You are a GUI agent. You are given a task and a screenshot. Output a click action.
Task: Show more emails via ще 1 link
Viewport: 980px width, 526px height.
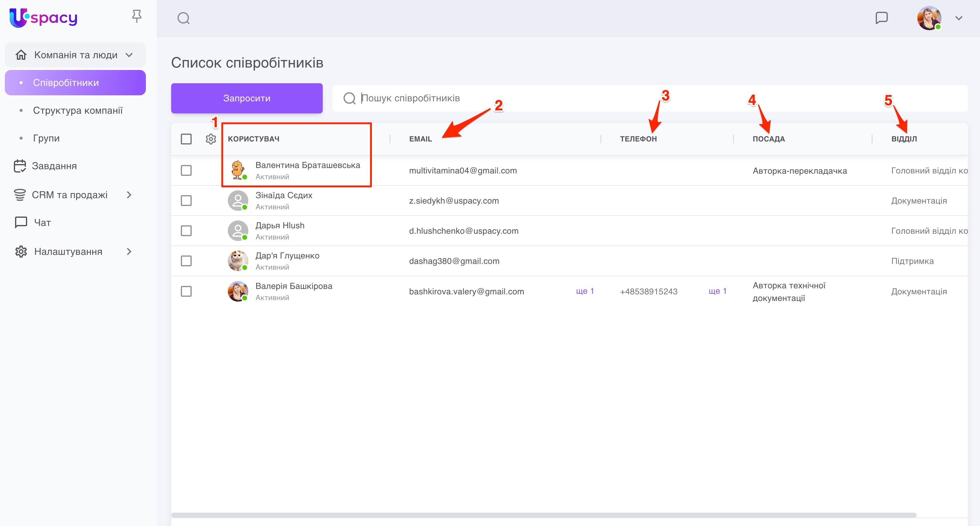pyautogui.click(x=585, y=291)
